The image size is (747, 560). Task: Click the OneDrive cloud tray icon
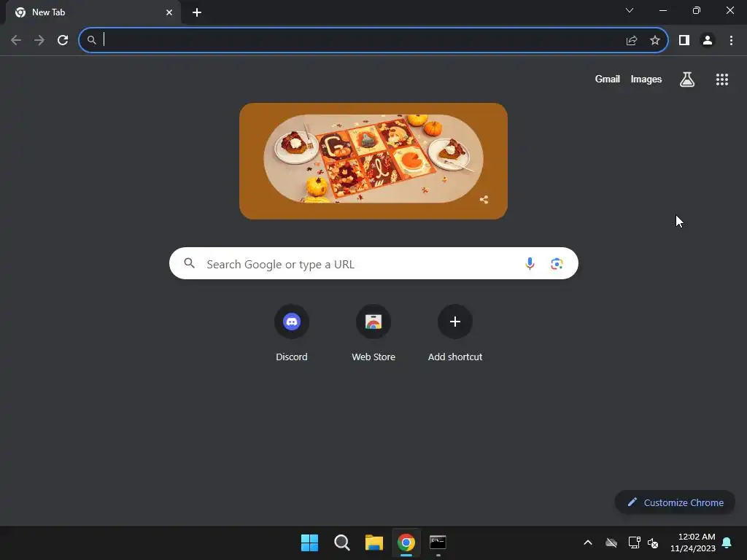611,542
